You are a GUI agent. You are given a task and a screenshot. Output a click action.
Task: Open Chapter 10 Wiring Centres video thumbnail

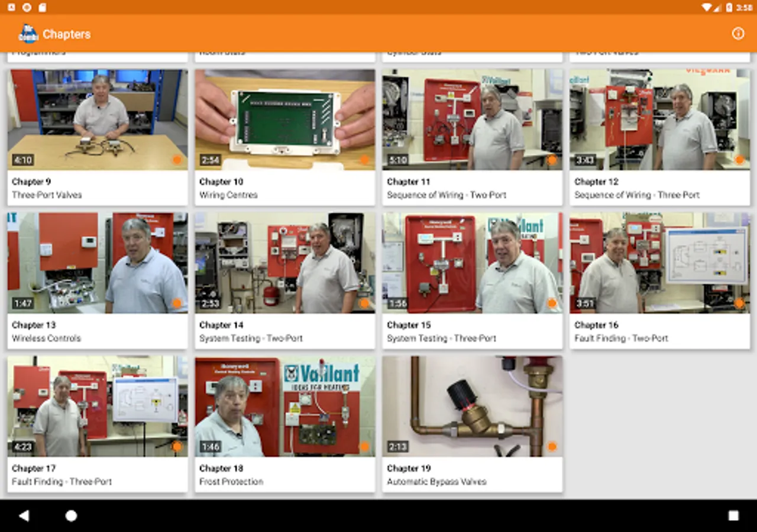(x=285, y=120)
